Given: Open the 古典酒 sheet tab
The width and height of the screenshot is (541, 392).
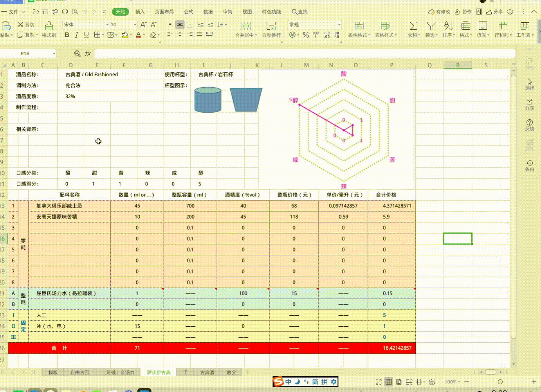Looking at the screenshot, I should (x=207, y=372).
